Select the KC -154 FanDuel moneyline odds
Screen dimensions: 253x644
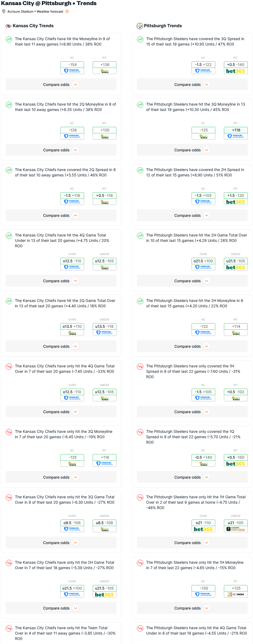click(x=72, y=68)
